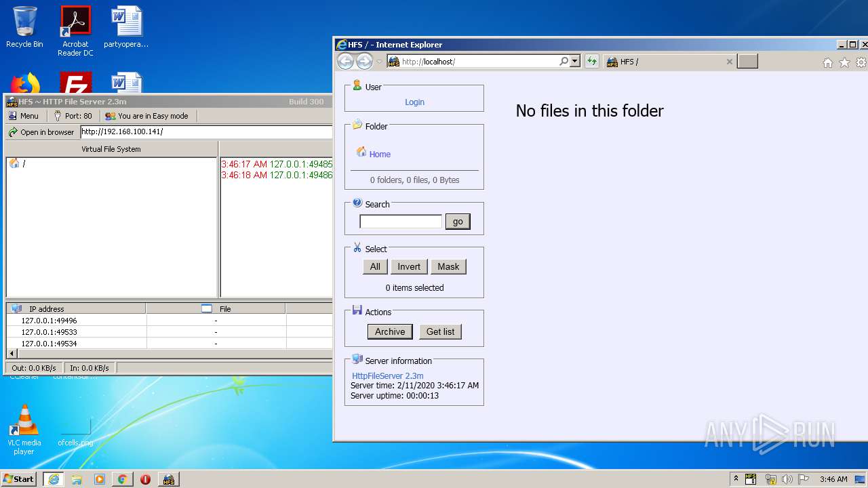Image resolution: width=868 pixels, height=488 pixels.
Task: Switch to the HFS / browser tab
Action: 665,62
